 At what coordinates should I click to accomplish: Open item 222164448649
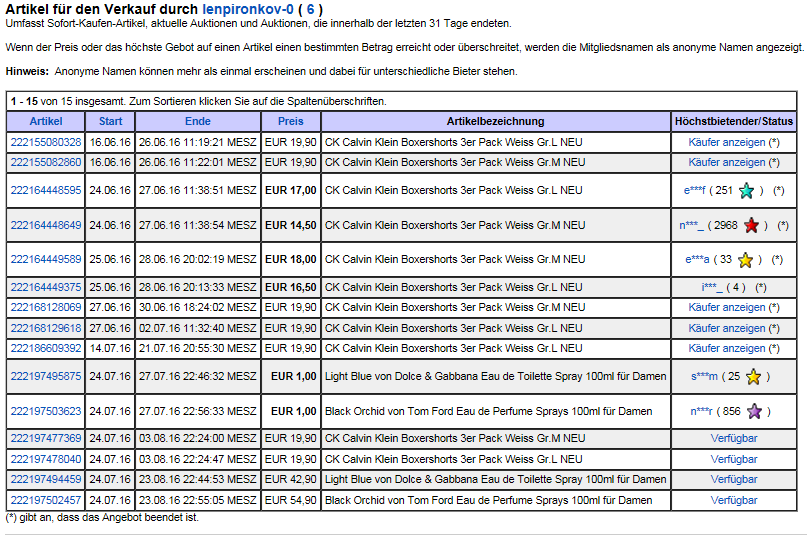(46, 225)
